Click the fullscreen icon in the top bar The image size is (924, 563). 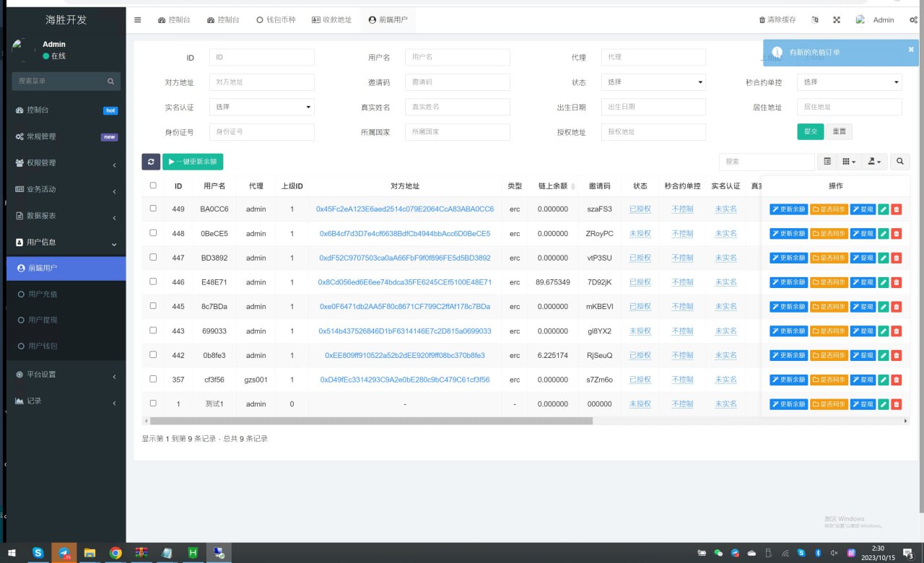[x=837, y=20]
